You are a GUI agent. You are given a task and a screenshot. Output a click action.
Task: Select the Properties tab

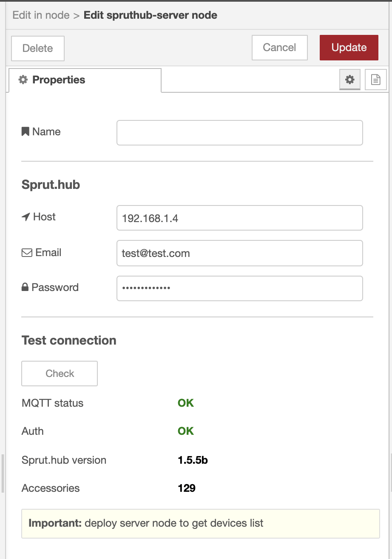[x=85, y=80]
